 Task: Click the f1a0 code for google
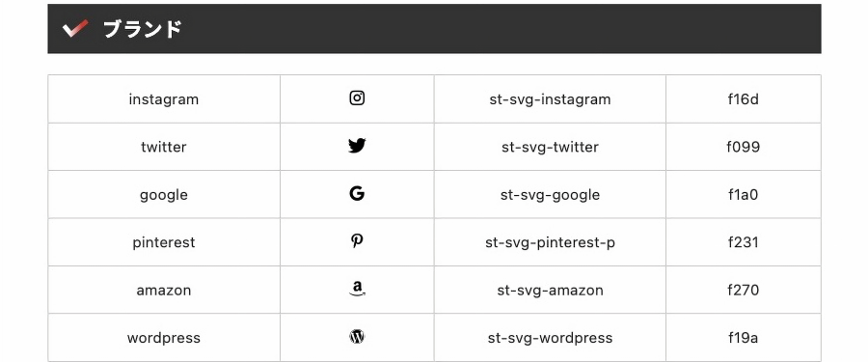pyautogui.click(x=743, y=195)
